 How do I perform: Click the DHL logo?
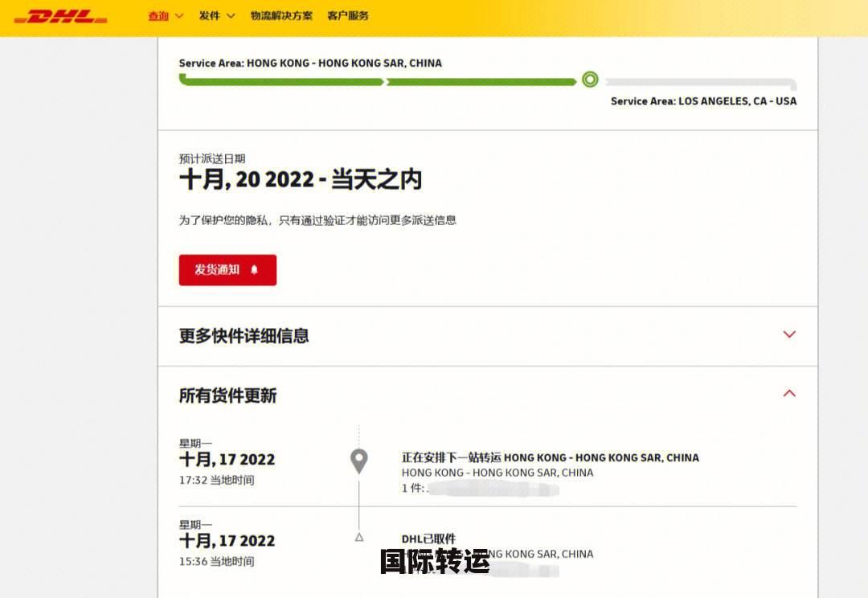pos(60,16)
